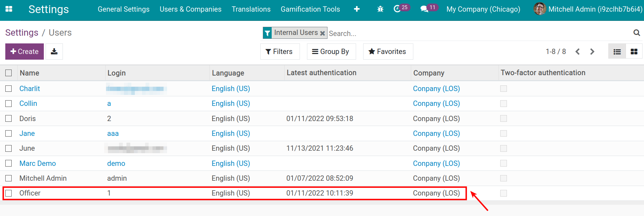Screen dimensions: 644x216
Task: Open conversations chat icon with 11 badge
Action: 424,9
